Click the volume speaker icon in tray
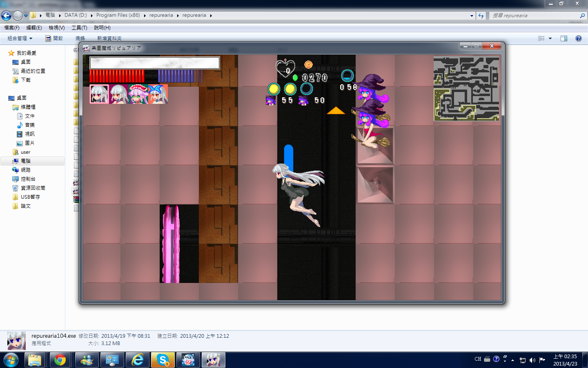The width and height of the screenshot is (588, 368). 532,360
